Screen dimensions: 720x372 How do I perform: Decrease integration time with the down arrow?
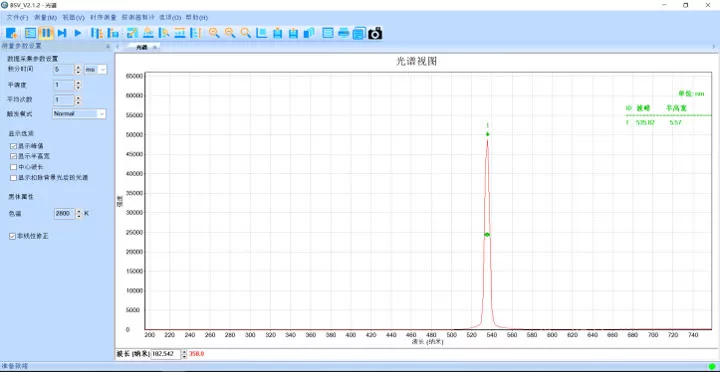(x=78, y=72)
